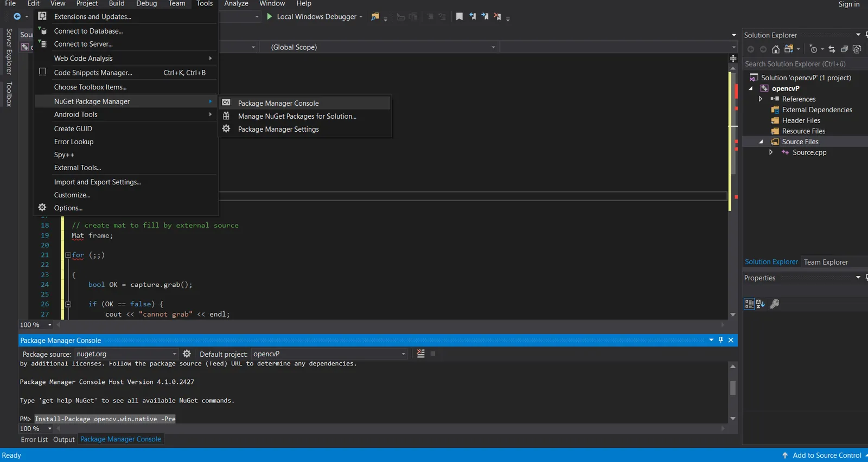Choose Import and Export Settings entry
Image resolution: width=868 pixels, height=462 pixels.
point(126,182)
